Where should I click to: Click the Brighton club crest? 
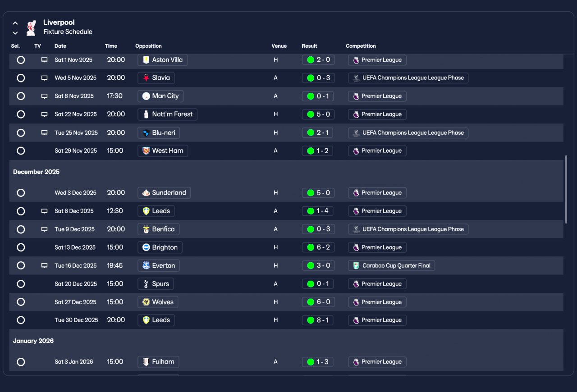[x=146, y=247]
